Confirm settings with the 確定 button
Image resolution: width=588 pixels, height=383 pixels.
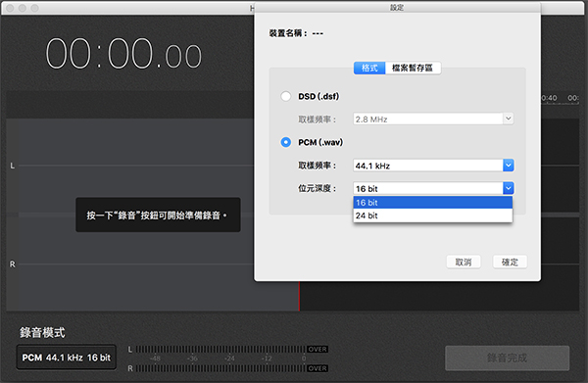510,262
